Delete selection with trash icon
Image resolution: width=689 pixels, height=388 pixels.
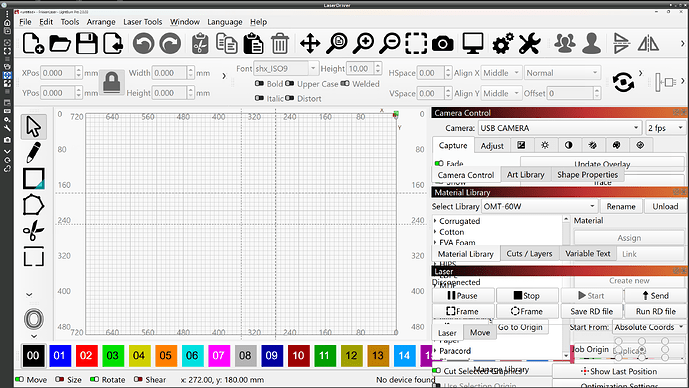[x=280, y=44]
